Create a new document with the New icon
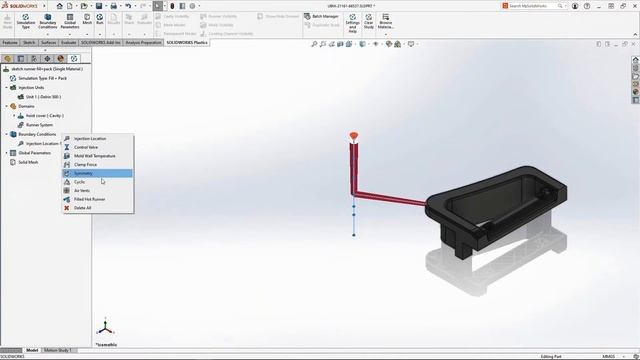640x360 pixels. pyautogui.click(x=70, y=6)
